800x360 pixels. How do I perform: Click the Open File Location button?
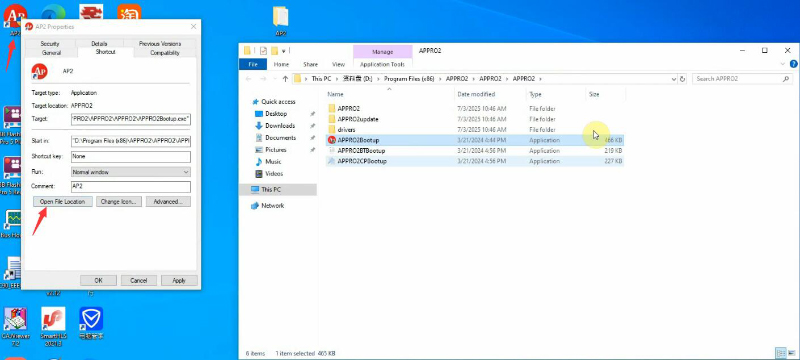tap(62, 202)
